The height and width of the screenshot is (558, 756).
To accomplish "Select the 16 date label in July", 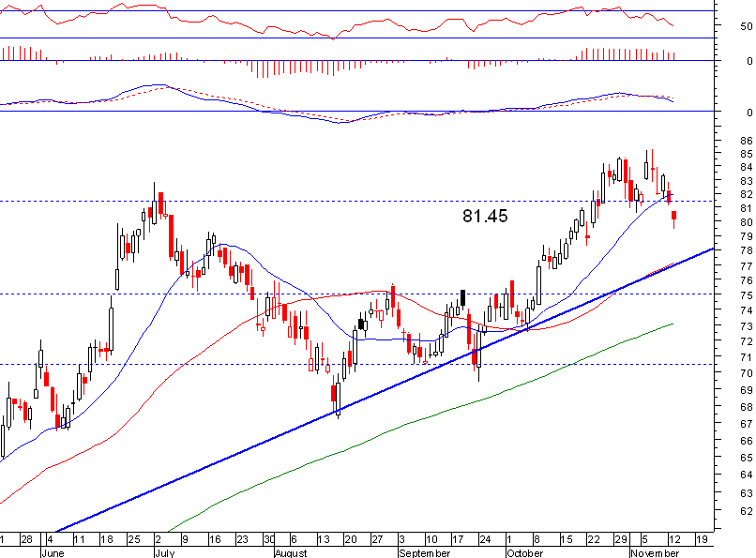I will [215, 539].
